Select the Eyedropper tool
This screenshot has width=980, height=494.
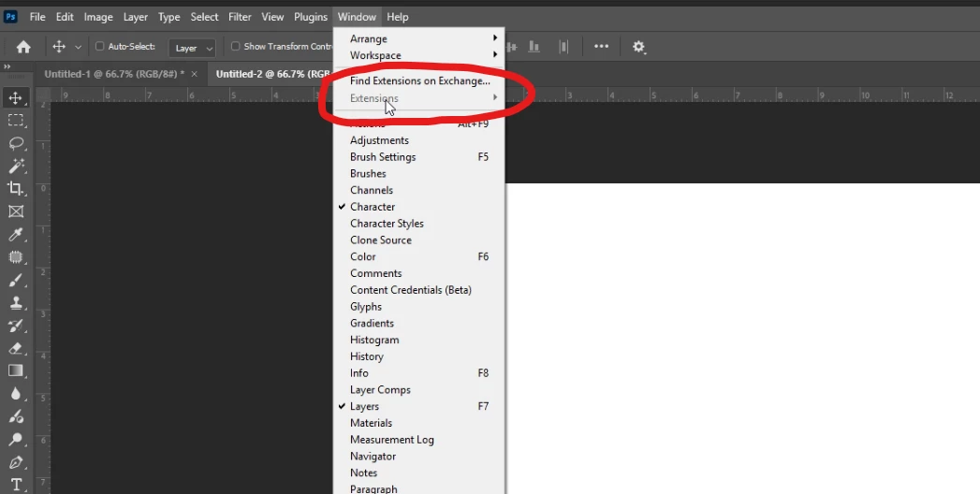(x=16, y=234)
